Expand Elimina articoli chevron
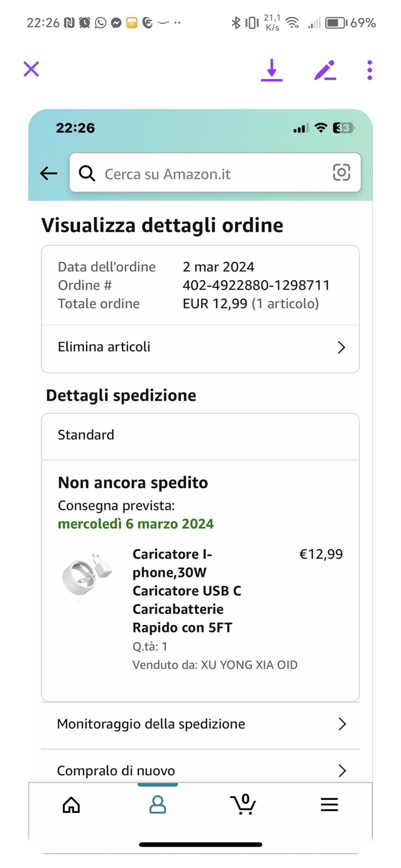The image size is (401, 868). click(341, 348)
